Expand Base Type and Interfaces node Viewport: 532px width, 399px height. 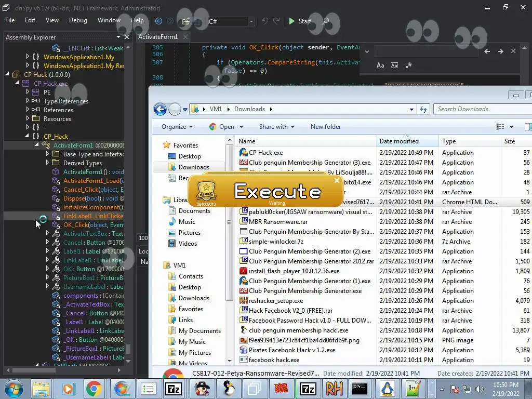pyautogui.click(x=47, y=153)
